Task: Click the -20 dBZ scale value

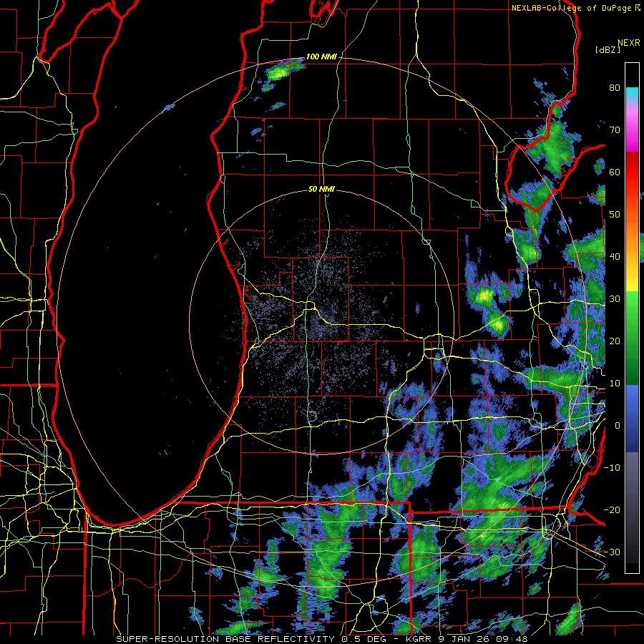Action: (x=612, y=509)
